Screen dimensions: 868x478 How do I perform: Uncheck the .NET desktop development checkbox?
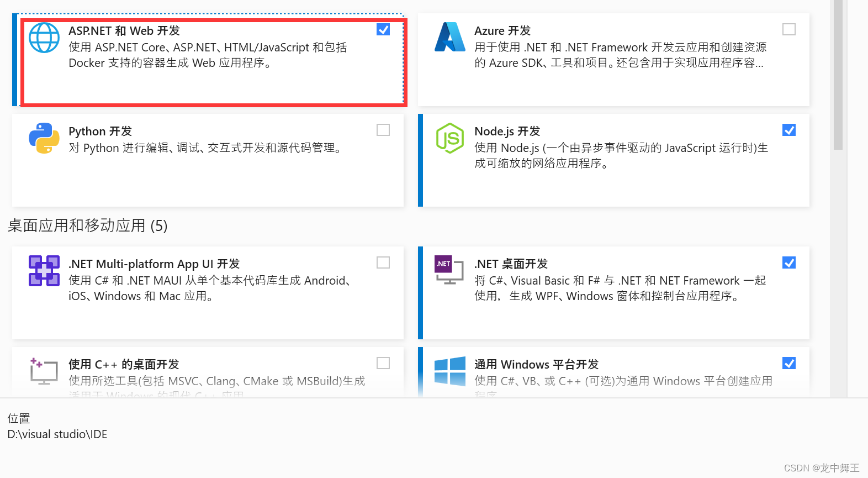point(789,262)
